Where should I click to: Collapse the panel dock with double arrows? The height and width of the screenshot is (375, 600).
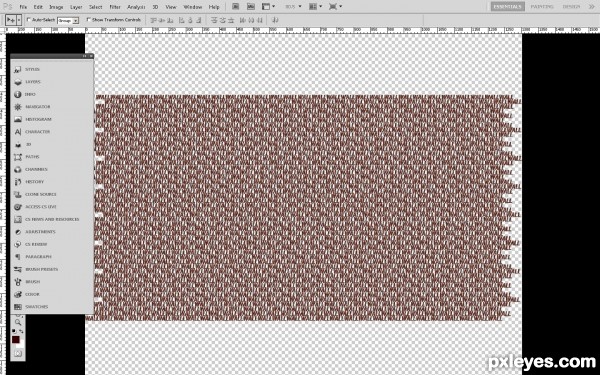tap(85, 56)
